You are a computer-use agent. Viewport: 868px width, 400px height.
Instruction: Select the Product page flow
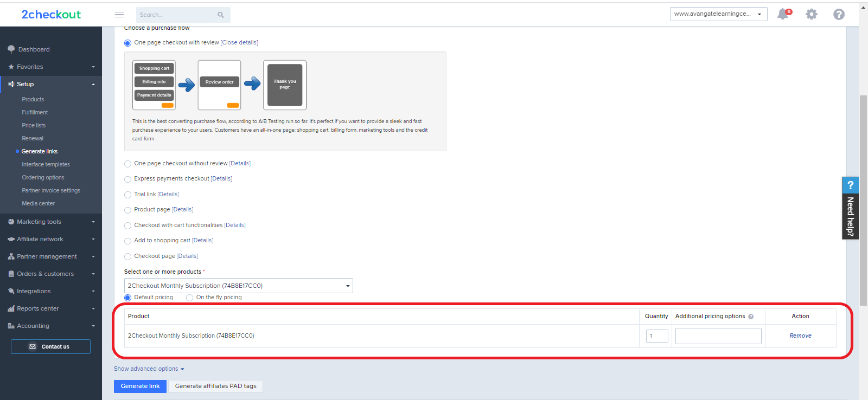point(127,210)
